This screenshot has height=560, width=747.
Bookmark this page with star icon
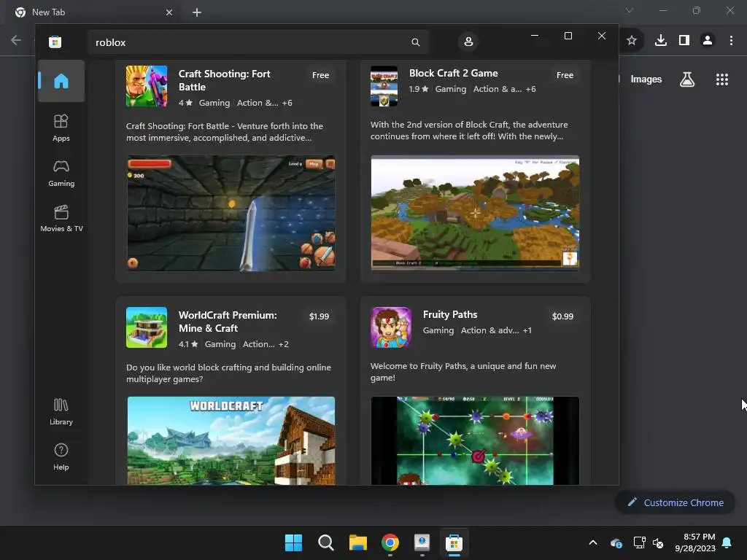[632, 41]
